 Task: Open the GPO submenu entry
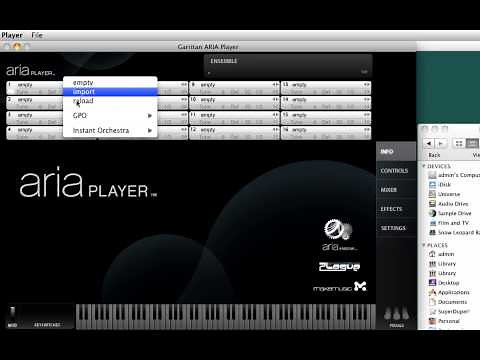pyautogui.click(x=110, y=115)
